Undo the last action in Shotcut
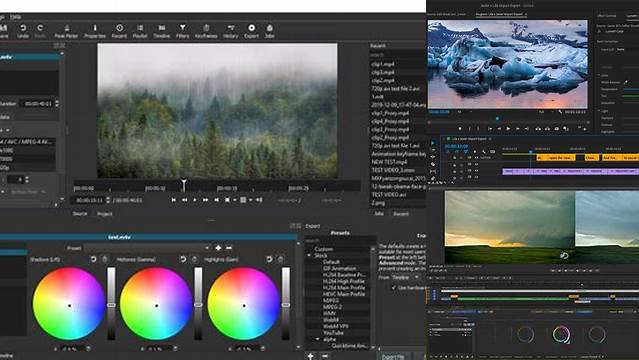This screenshot has width=639, height=360. (x=23, y=31)
